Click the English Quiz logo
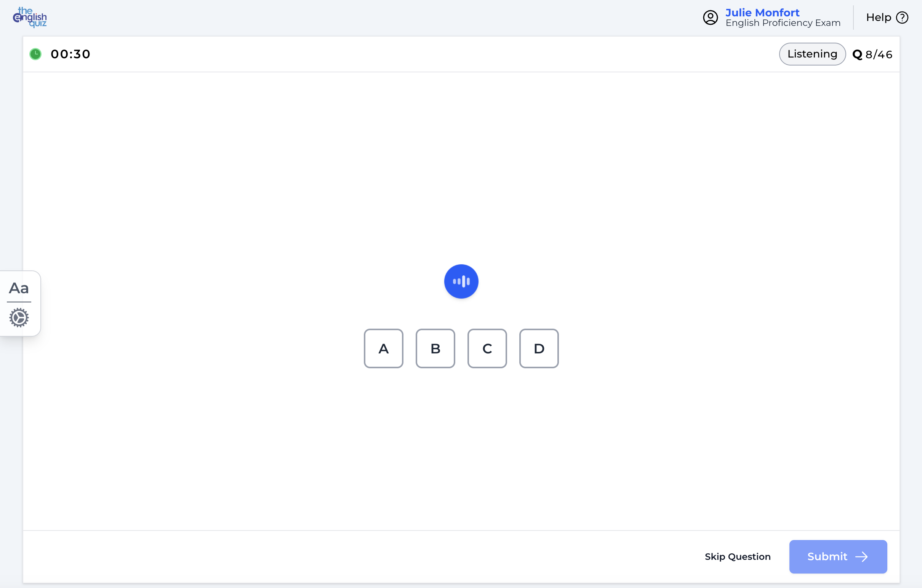 pos(30,17)
